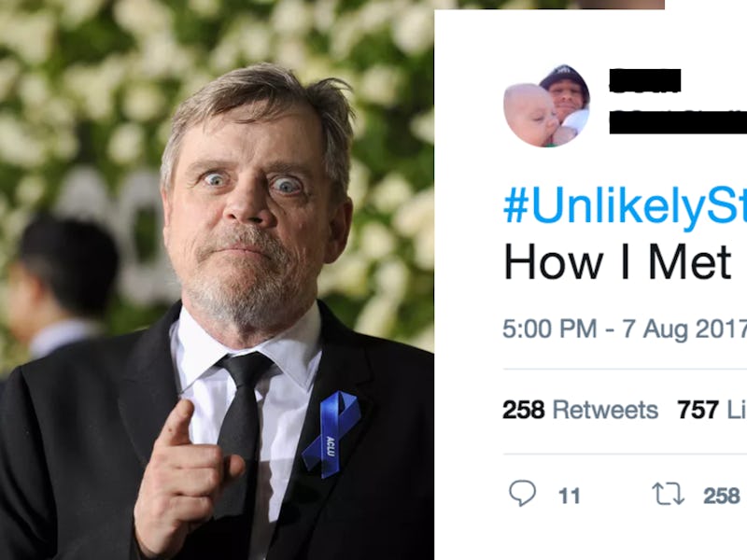Click the reply count number 11

point(569,496)
